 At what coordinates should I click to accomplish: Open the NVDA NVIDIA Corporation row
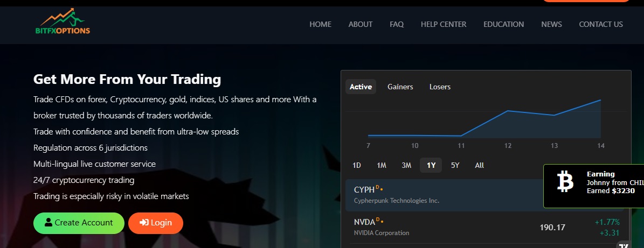(442, 227)
